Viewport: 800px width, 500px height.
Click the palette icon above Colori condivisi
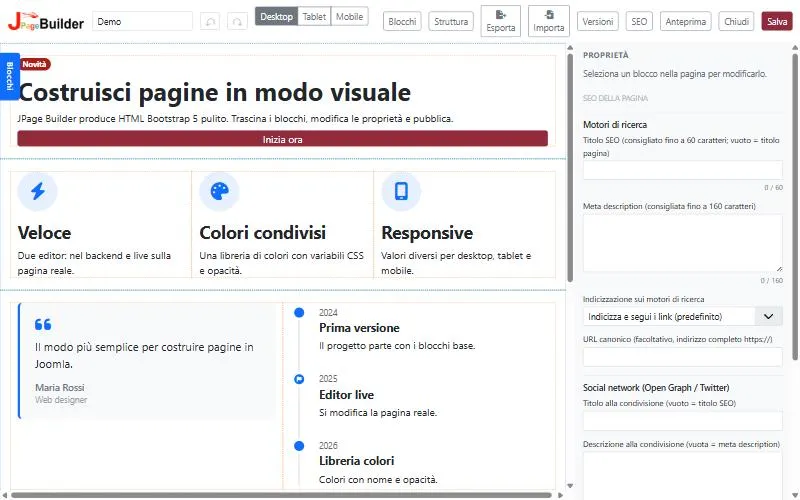pyautogui.click(x=219, y=191)
